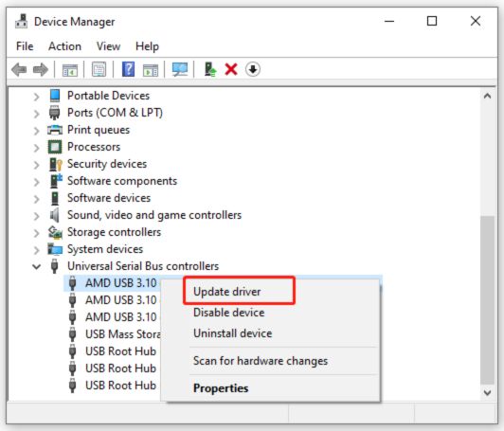Expand the Sound, video and game controllers node

click(37, 216)
